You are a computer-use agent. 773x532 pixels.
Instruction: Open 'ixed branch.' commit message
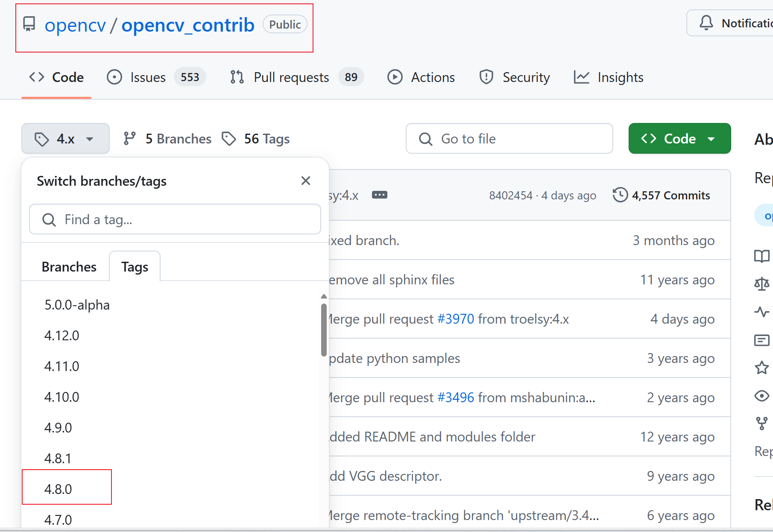(364, 240)
